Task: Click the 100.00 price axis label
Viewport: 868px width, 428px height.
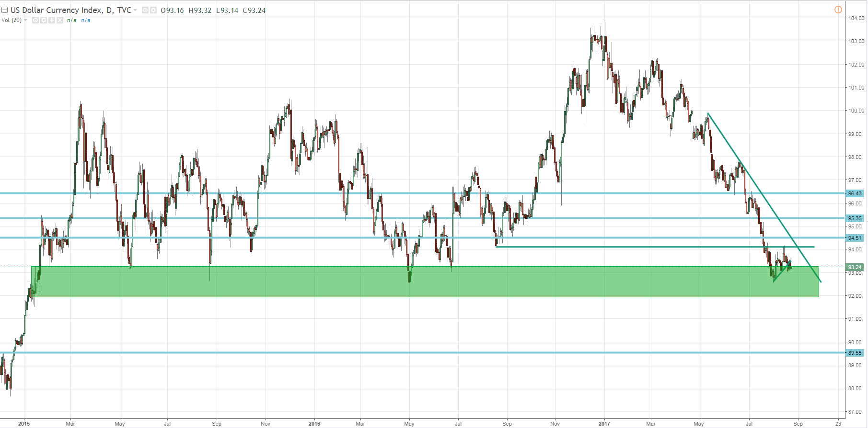Action: [856, 111]
